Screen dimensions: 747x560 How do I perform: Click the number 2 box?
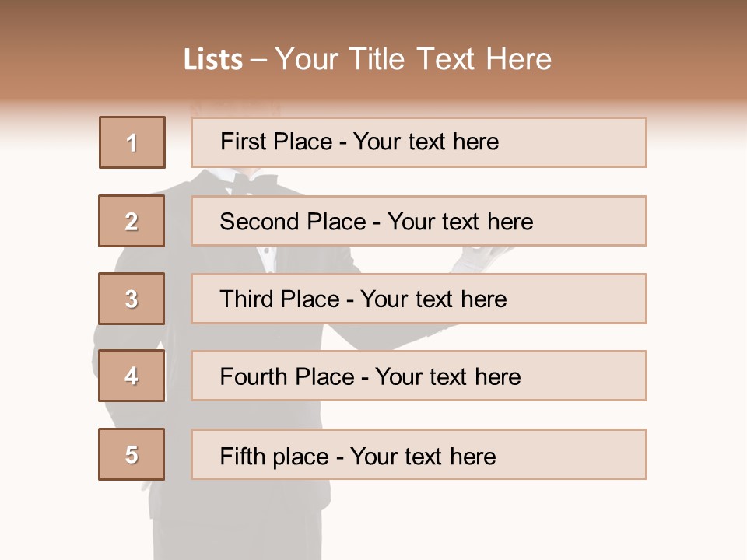coord(132,221)
